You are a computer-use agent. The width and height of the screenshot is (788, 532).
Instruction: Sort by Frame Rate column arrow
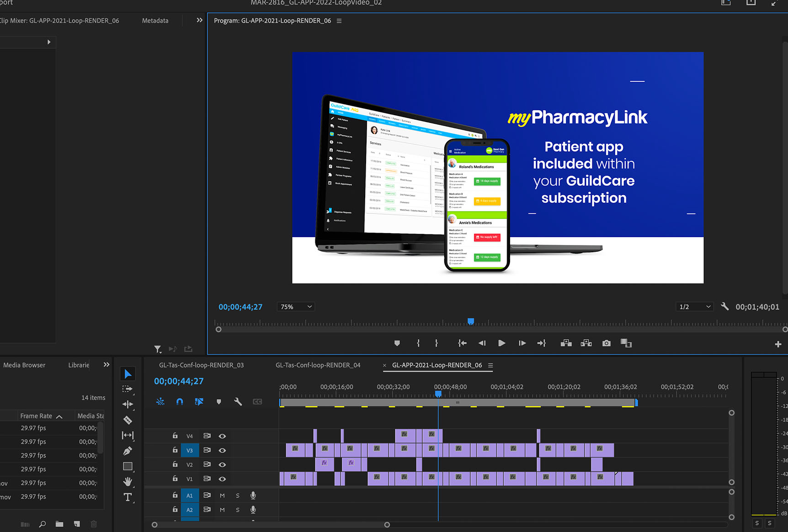(x=59, y=416)
